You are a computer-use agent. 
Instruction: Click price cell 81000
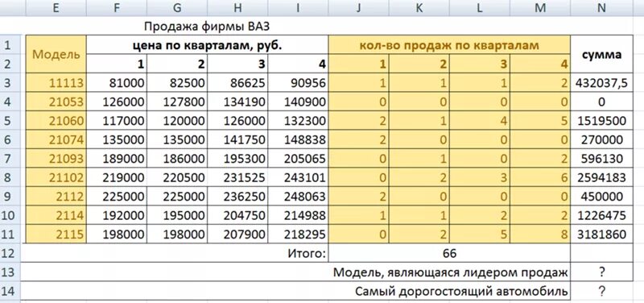pos(117,83)
